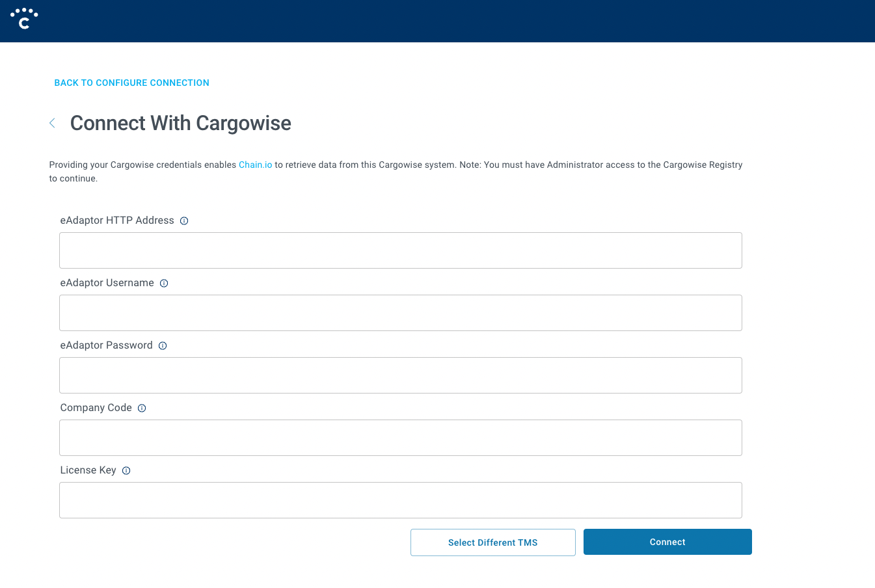Click the back chevron beside Connect With Cargowise

[x=52, y=123]
